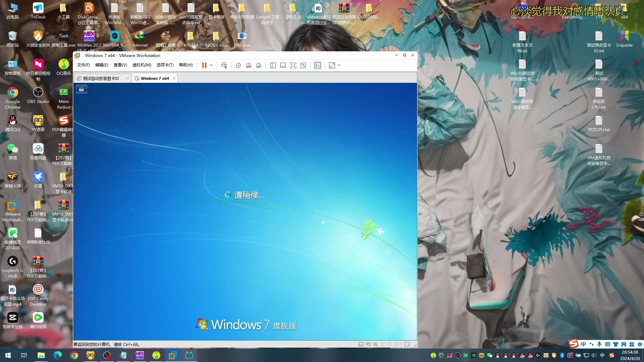644x362 pixels.
Task: Open the Windows Start menu
Action: click(8, 355)
